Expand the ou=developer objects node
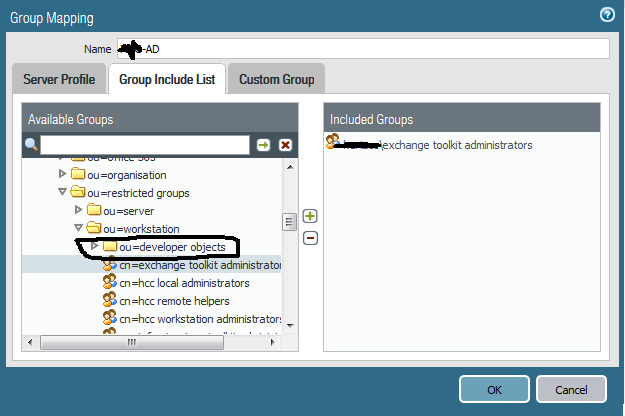The width and height of the screenshot is (625, 416). pyautogui.click(x=94, y=246)
